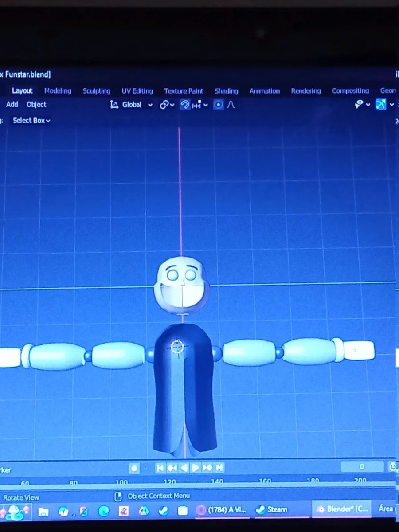This screenshot has height=532, width=399.
Task: Play animation in reverse
Action: tap(184, 468)
